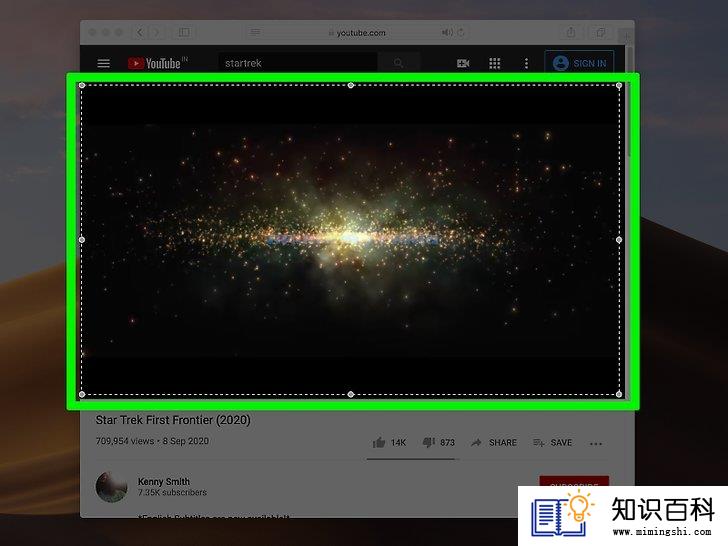Click the SHARE button under the video
The image size is (728, 546).
[x=494, y=442]
